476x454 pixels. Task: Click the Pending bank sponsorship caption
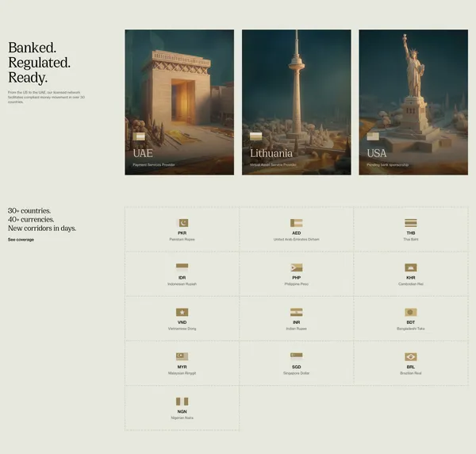(388, 165)
